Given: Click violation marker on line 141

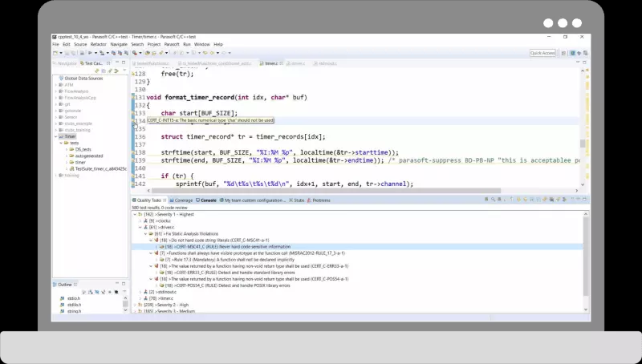Looking at the screenshot, I should point(132,176).
